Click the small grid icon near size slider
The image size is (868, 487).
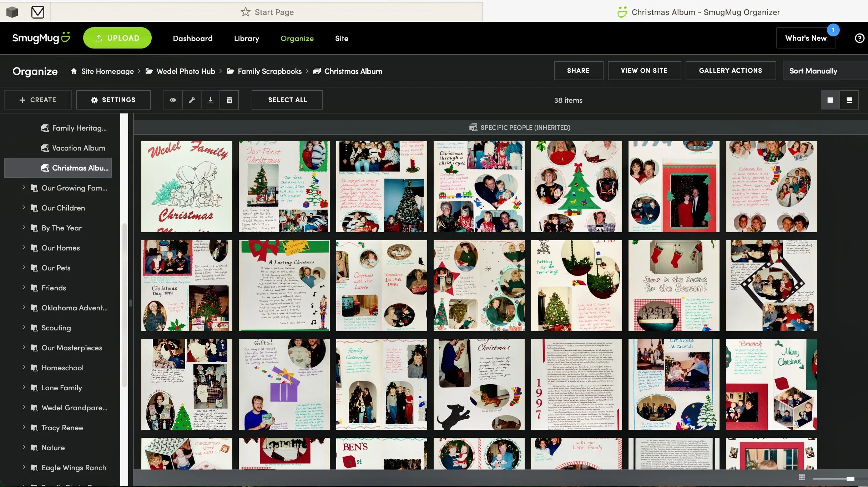(802, 477)
